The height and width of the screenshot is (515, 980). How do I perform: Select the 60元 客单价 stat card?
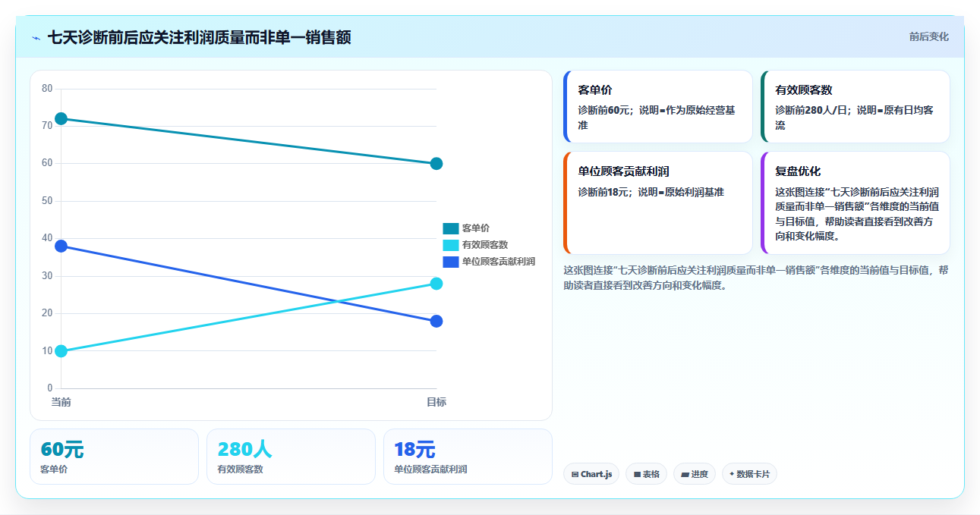click(x=114, y=457)
